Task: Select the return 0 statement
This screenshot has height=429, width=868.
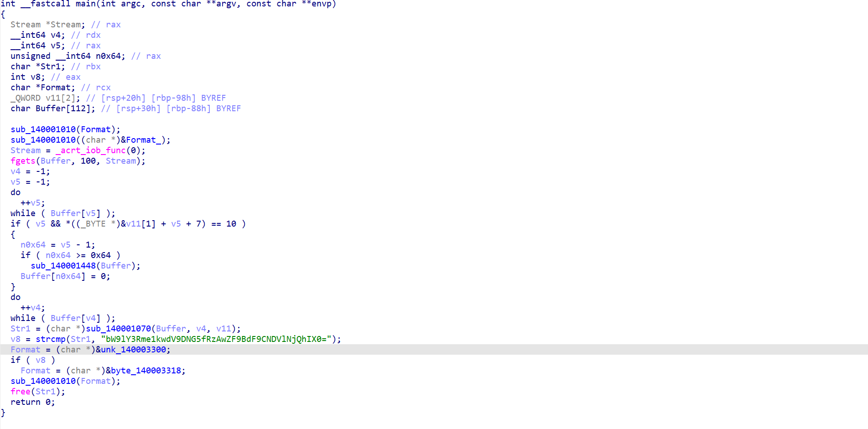Action: tap(32, 402)
